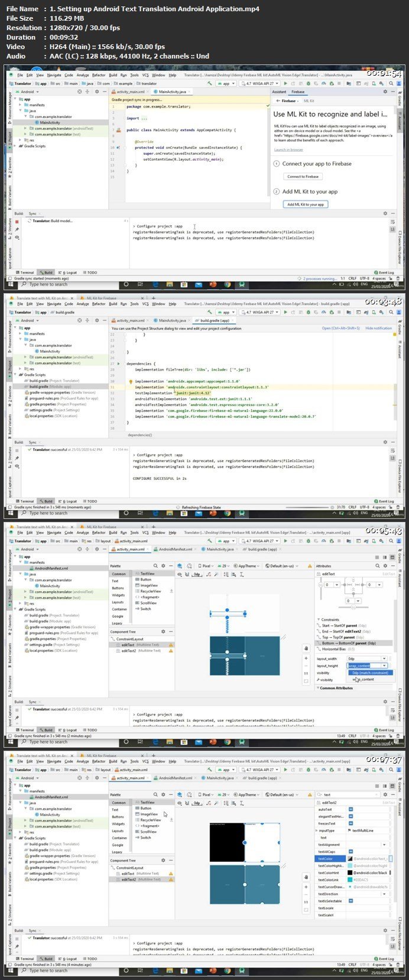Toggle the elegantTextHeight checkbox
Image resolution: width=409 pixels, height=980 pixels.
coord(350,816)
